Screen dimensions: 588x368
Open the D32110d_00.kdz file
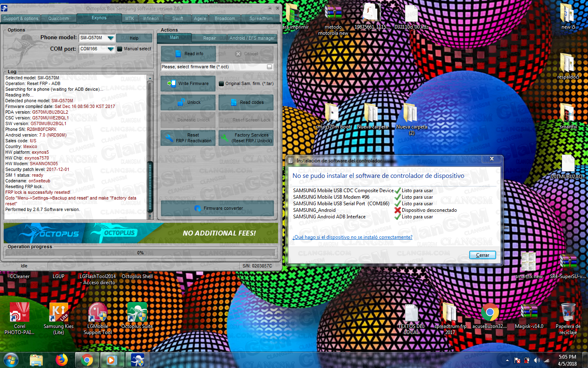411,16
